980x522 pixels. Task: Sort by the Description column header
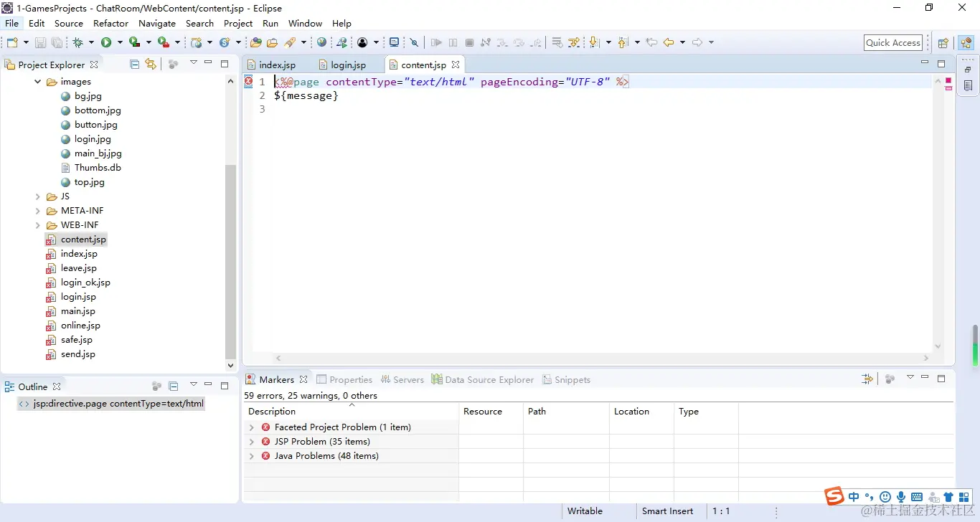tap(352, 412)
